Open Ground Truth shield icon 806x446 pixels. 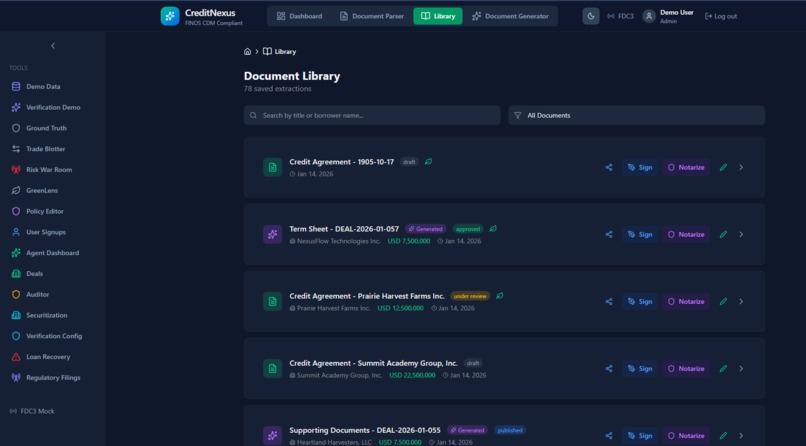(x=16, y=128)
